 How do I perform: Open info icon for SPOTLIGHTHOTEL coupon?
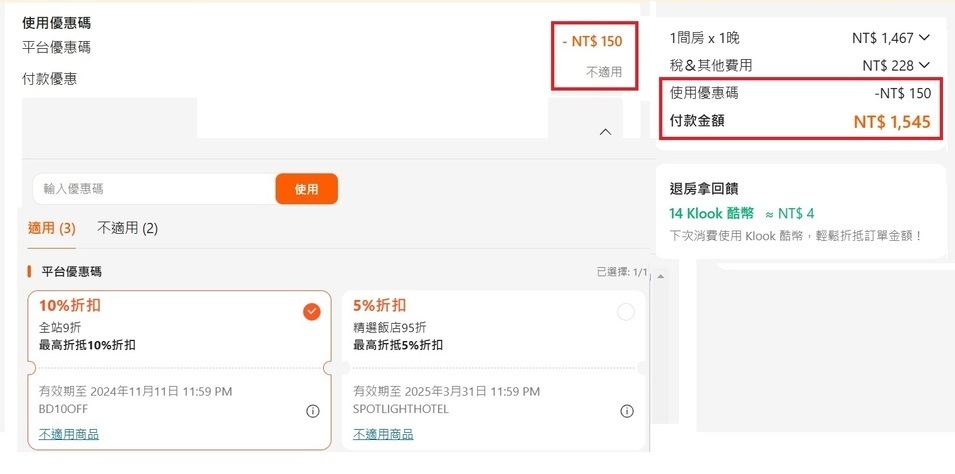[x=627, y=411]
